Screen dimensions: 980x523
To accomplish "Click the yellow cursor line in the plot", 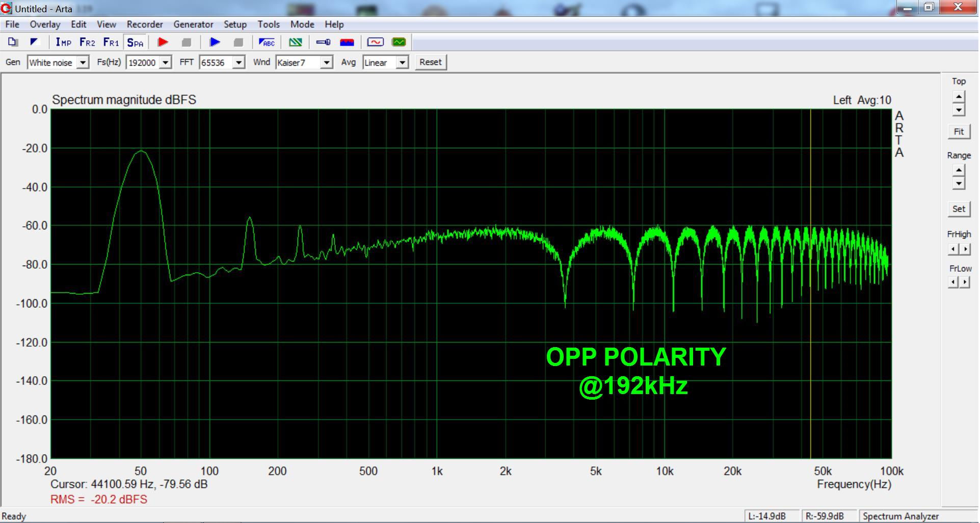I will tap(810, 283).
